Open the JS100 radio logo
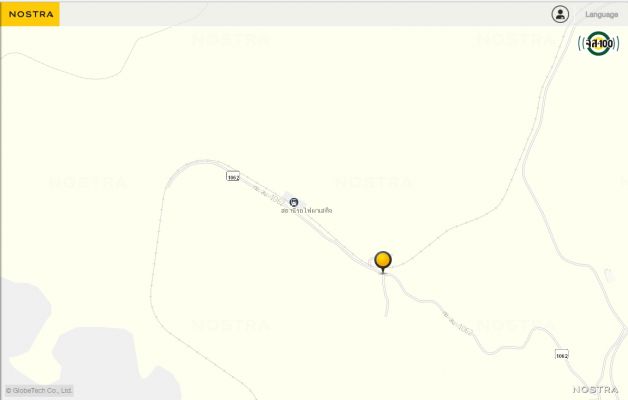The width and height of the screenshot is (628, 400). (x=599, y=43)
